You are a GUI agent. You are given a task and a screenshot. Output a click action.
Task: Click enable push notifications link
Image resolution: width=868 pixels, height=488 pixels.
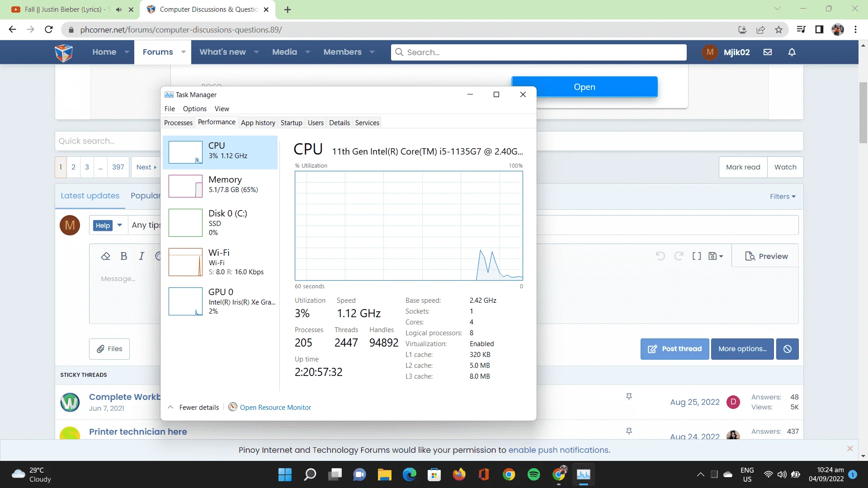tap(558, 450)
